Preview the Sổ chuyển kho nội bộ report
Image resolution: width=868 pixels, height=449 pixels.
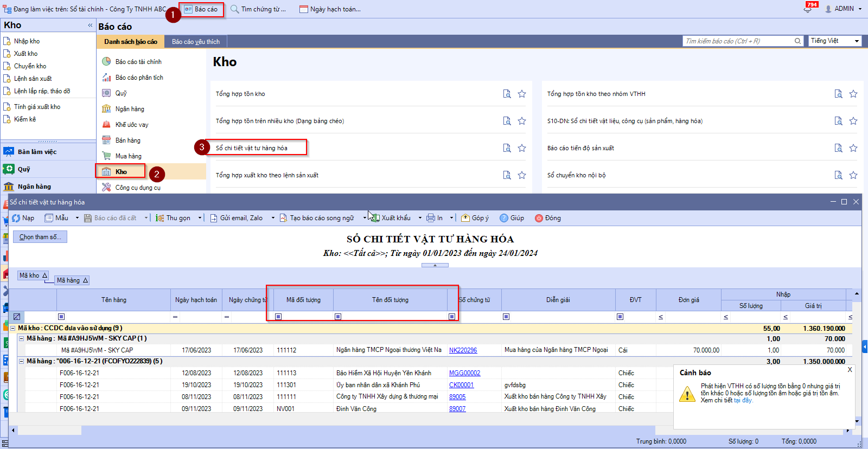click(x=838, y=175)
